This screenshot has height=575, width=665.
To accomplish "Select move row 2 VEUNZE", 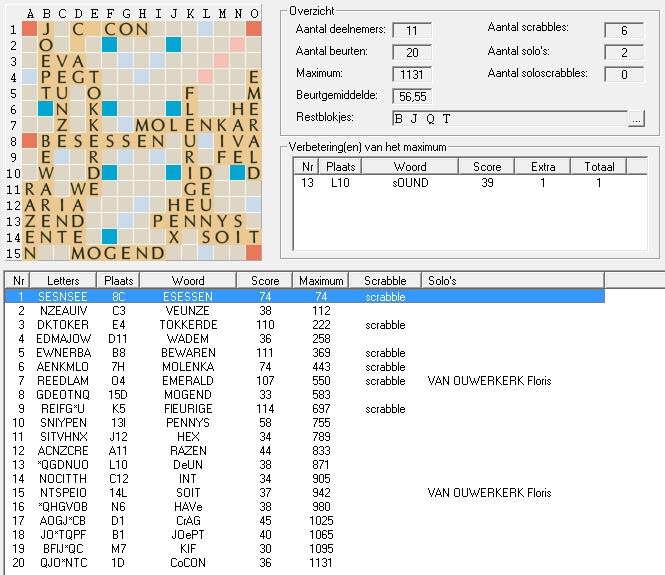I will click(x=305, y=310).
